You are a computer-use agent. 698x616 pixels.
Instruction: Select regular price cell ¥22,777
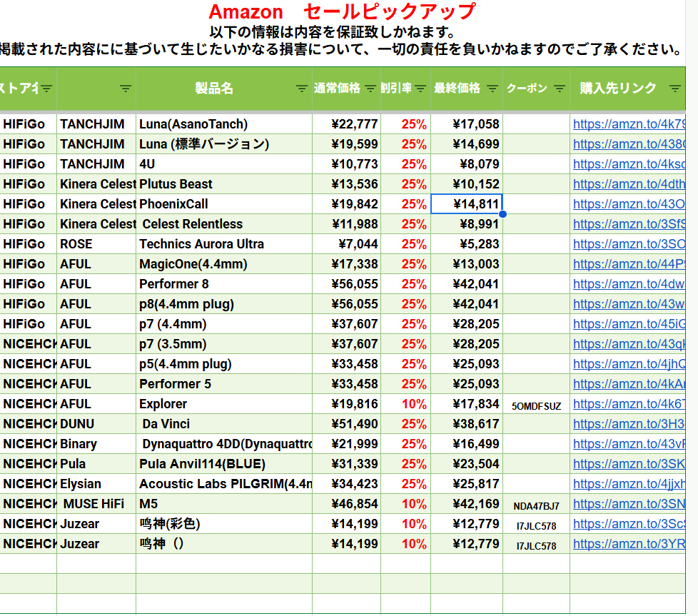pyautogui.click(x=346, y=124)
